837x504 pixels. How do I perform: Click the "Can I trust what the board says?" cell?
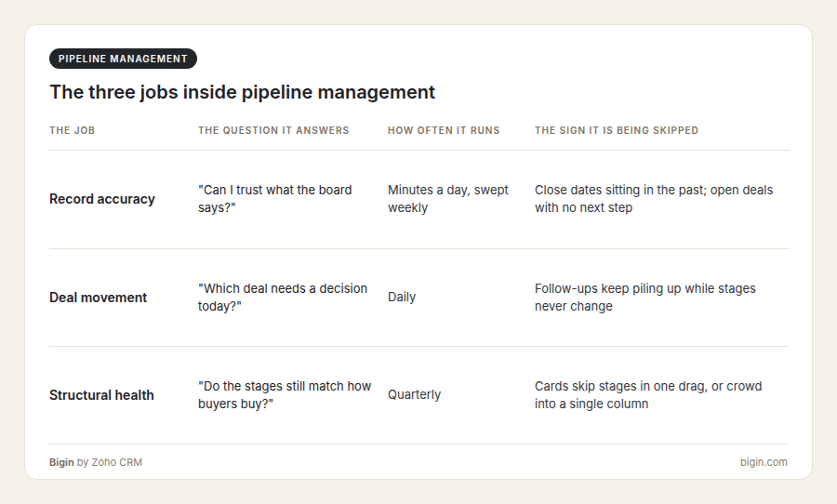coord(275,199)
